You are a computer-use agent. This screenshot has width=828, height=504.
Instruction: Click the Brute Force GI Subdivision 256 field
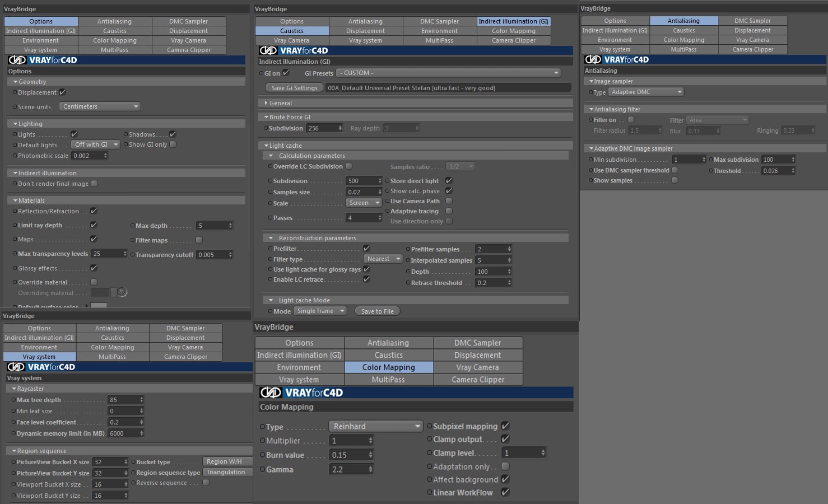pyautogui.click(x=322, y=128)
